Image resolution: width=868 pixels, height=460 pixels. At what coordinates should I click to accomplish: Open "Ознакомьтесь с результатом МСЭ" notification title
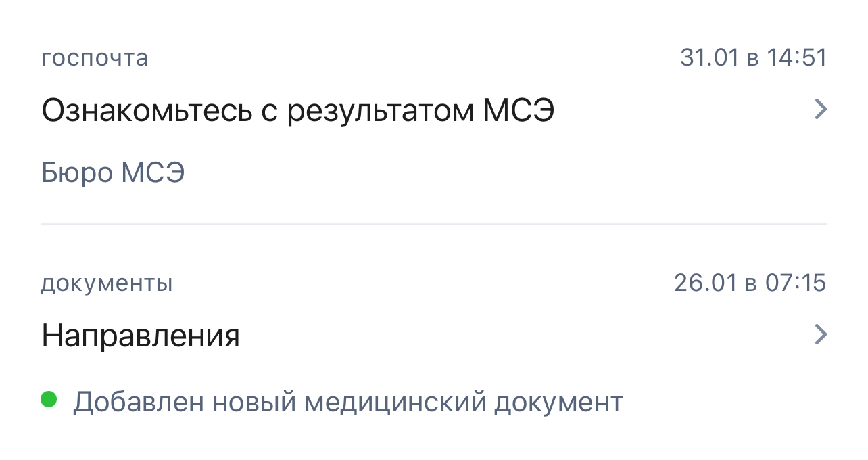pyautogui.click(x=297, y=111)
